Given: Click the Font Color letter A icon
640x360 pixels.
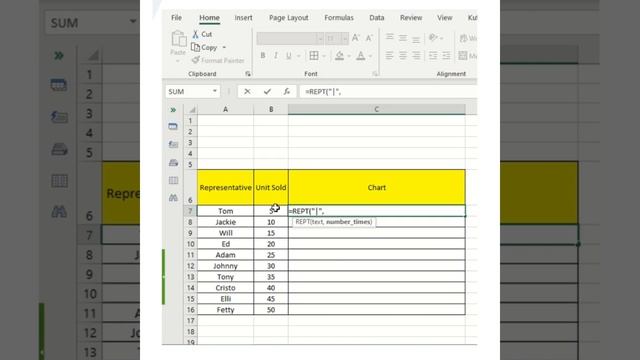Looking at the screenshot, I should 360,56.
